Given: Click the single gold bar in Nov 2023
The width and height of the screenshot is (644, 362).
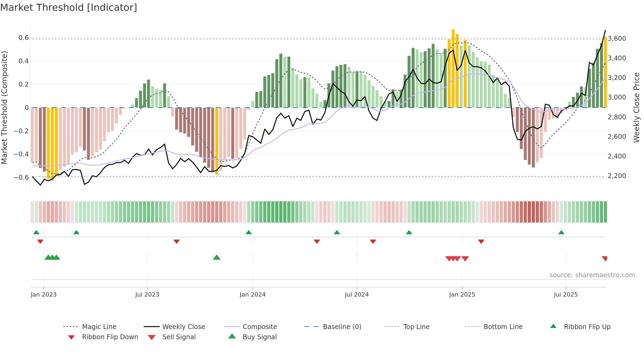Looking at the screenshot, I should [217, 141].
